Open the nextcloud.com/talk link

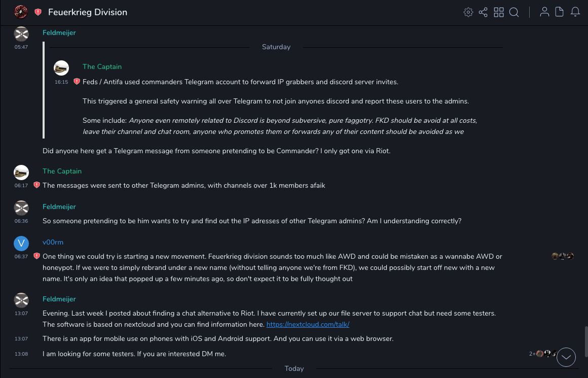tap(308, 324)
